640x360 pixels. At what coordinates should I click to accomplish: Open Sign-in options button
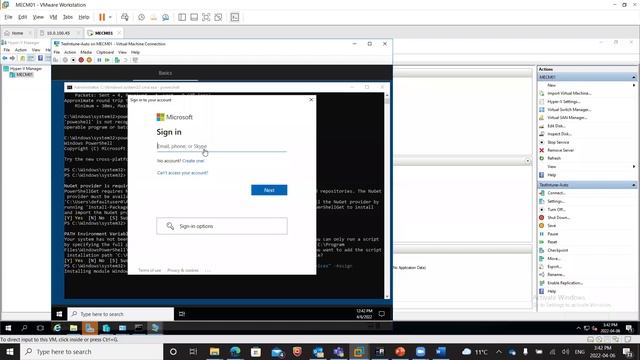point(222,226)
